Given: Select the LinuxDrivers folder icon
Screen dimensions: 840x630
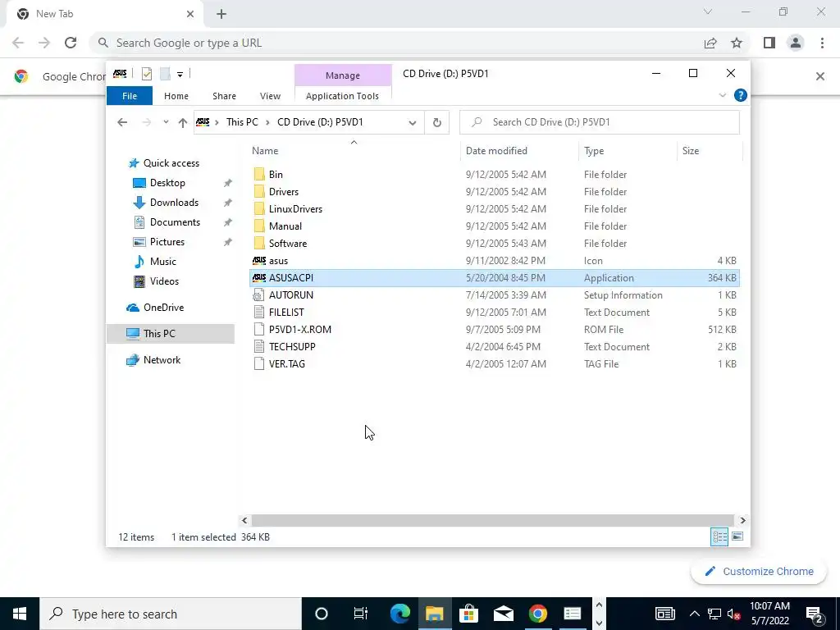Looking at the screenshot, I should (259, 208).
